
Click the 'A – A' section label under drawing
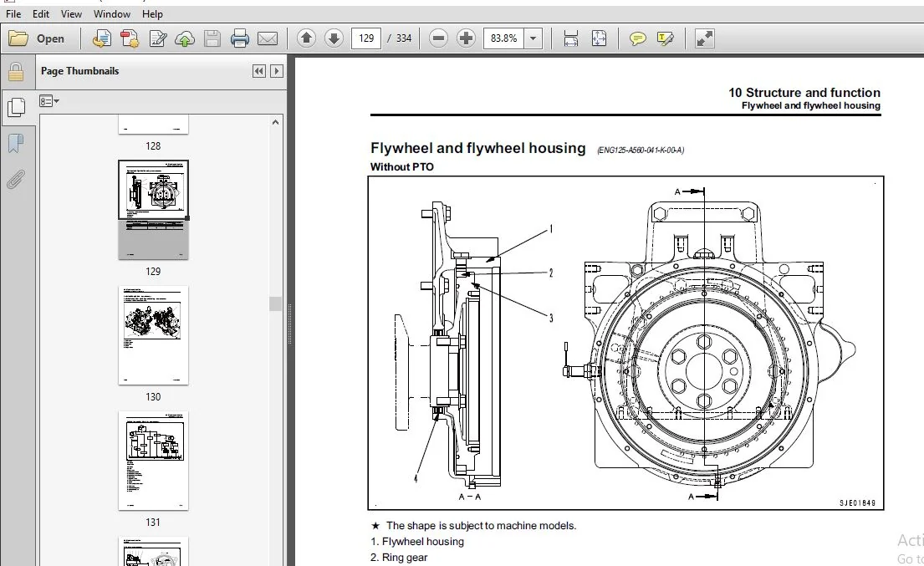pos(470,497)
